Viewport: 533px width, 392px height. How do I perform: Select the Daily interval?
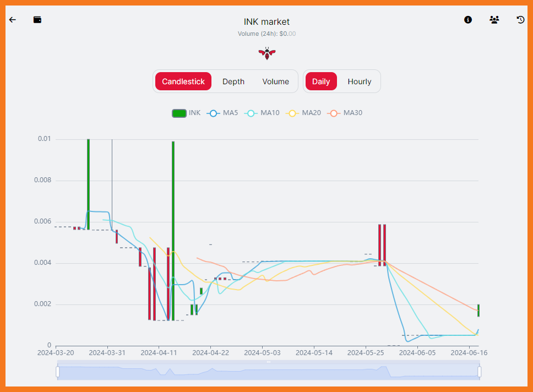pyautogui.click(x=321, y=81)
